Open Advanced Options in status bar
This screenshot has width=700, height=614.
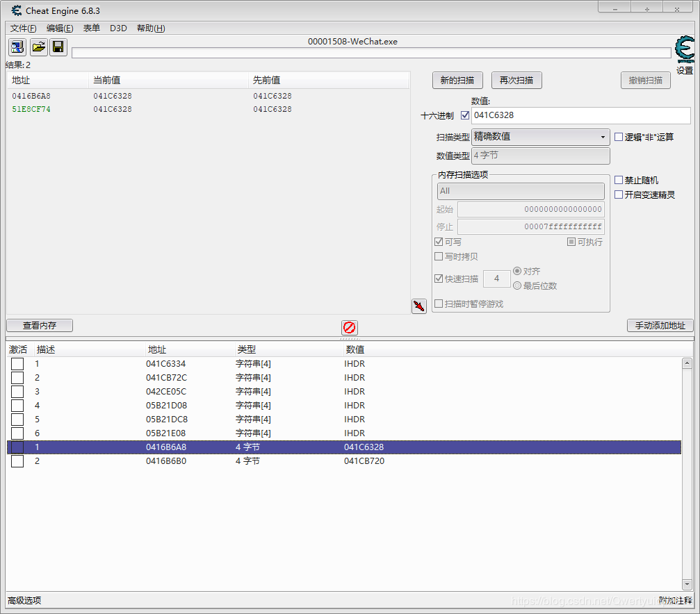24,601
